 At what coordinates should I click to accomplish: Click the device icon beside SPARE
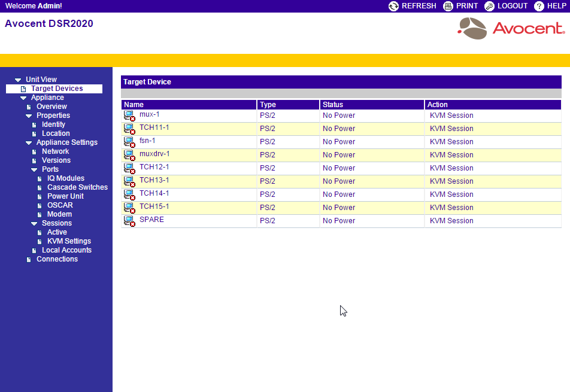pos(129,220)
